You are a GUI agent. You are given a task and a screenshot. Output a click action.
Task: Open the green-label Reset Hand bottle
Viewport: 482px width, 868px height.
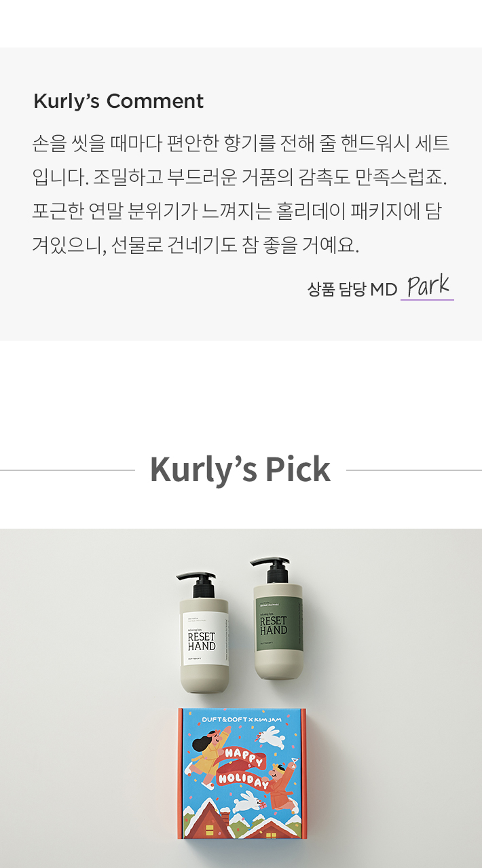point(277,619)
